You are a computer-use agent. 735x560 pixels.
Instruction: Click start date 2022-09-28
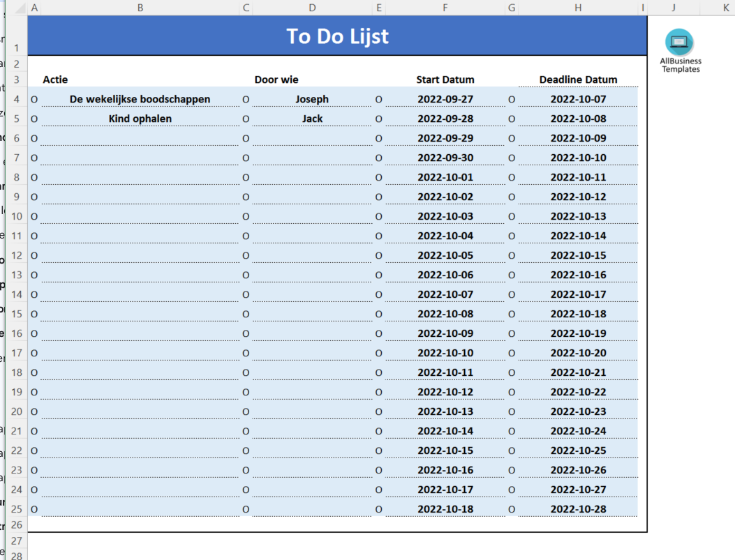(445, 119)
